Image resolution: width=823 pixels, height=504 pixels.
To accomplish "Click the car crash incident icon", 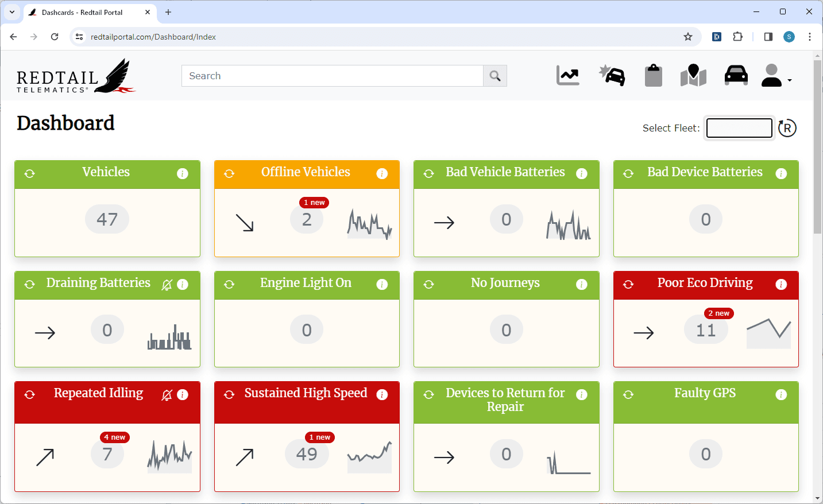I will pos(612,76).
